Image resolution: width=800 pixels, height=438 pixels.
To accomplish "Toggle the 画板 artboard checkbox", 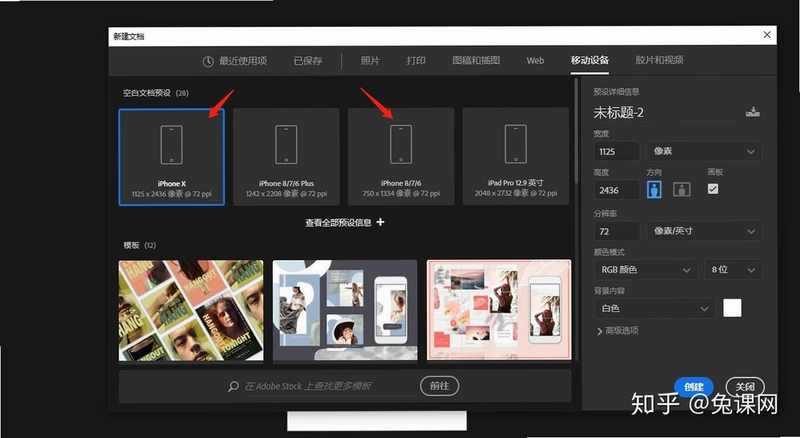I will tap(713, 189).
